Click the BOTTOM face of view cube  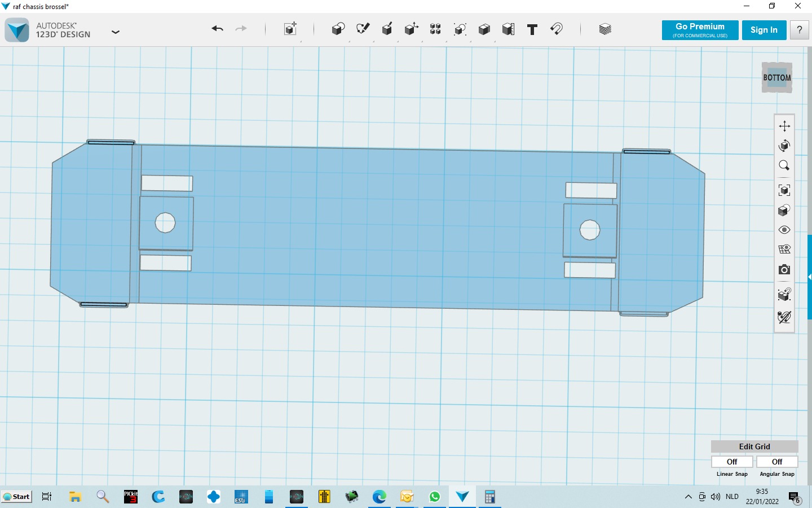[777, 78]
